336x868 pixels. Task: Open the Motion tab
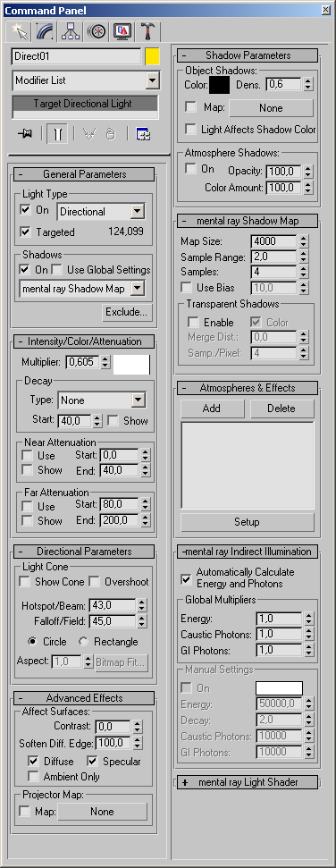tap(97, 31)
